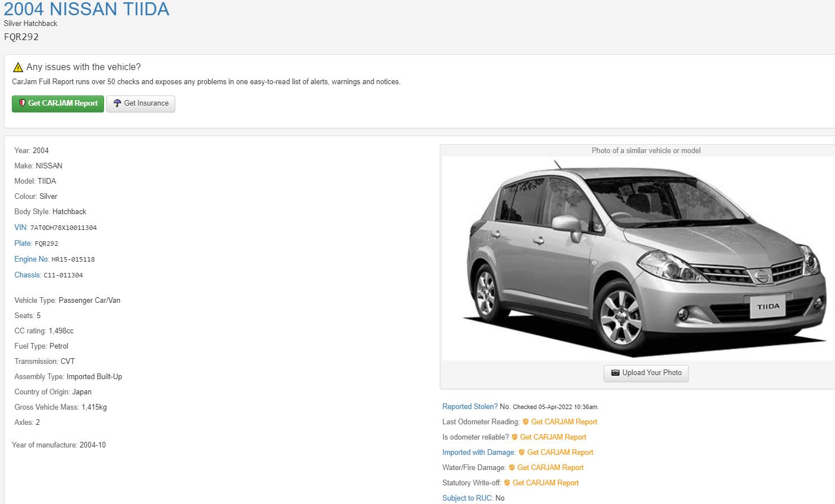Click the Assembly Type: Imported Built-Up row
Image resolution: width=835 pixels, height=504 pixels.
(x=68, y=376)
